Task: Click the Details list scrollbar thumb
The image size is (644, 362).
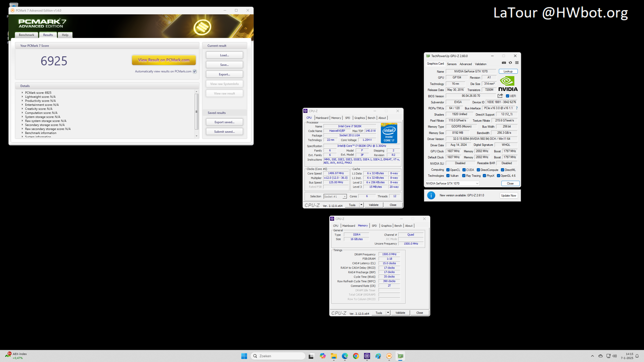Action: (197, 111)
